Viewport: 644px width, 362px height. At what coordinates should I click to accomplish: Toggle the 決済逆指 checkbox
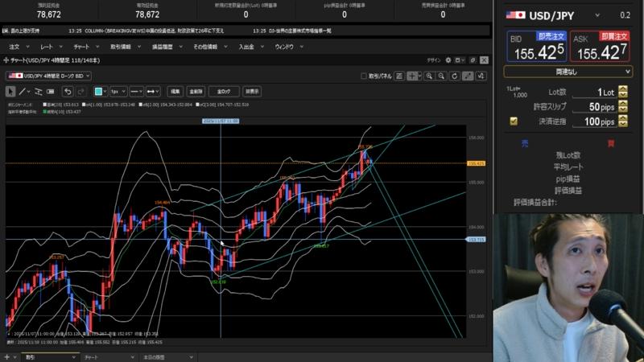click(514, 121)
